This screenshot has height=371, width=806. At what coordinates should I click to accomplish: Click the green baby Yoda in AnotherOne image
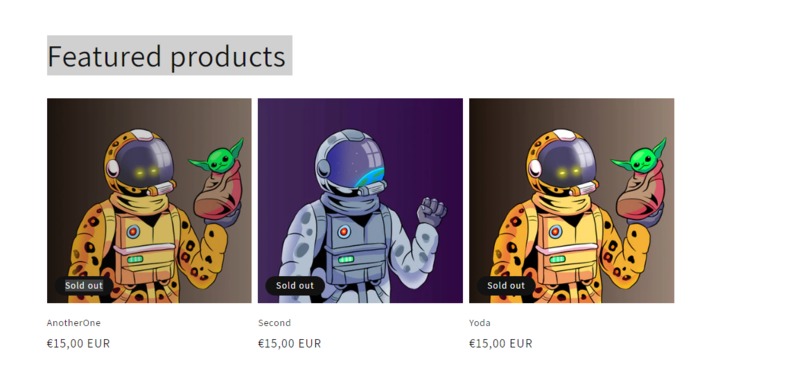218,159
